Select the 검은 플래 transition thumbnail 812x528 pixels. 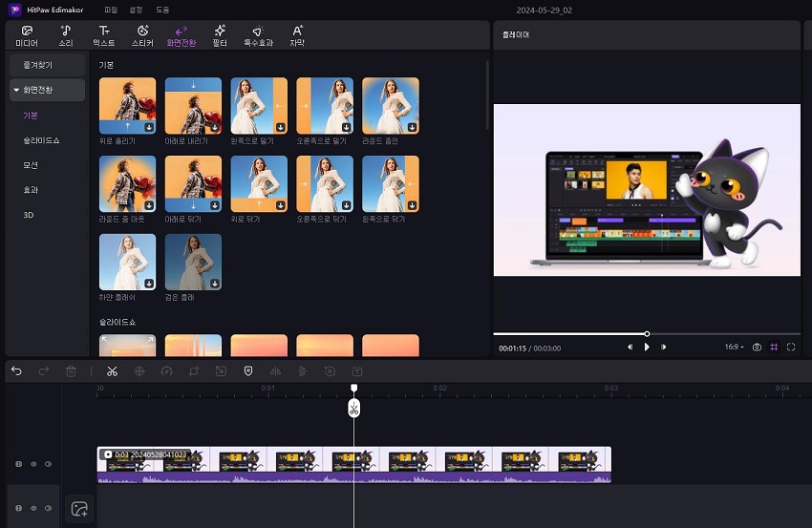[x=193, y=262]
